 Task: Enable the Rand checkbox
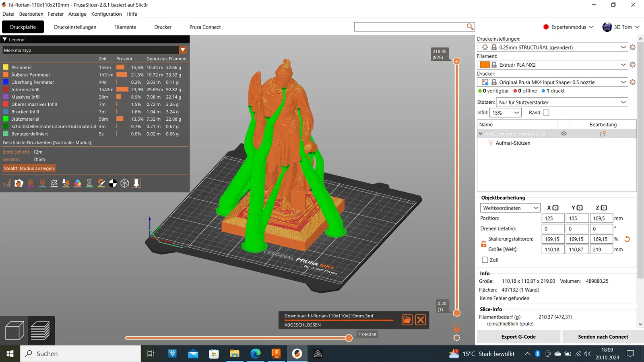coord(546,113)
